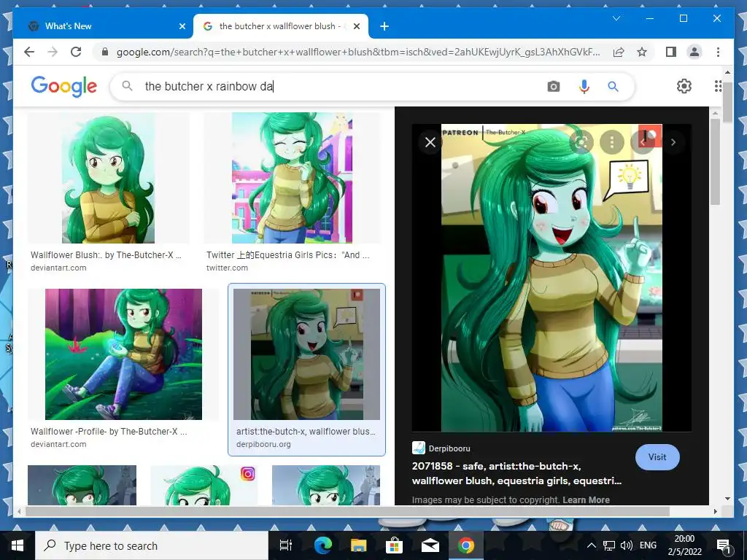Viewport: 747px width, 560px height.
Task: Bookmark this page with the star
Action: coord(642,52)
